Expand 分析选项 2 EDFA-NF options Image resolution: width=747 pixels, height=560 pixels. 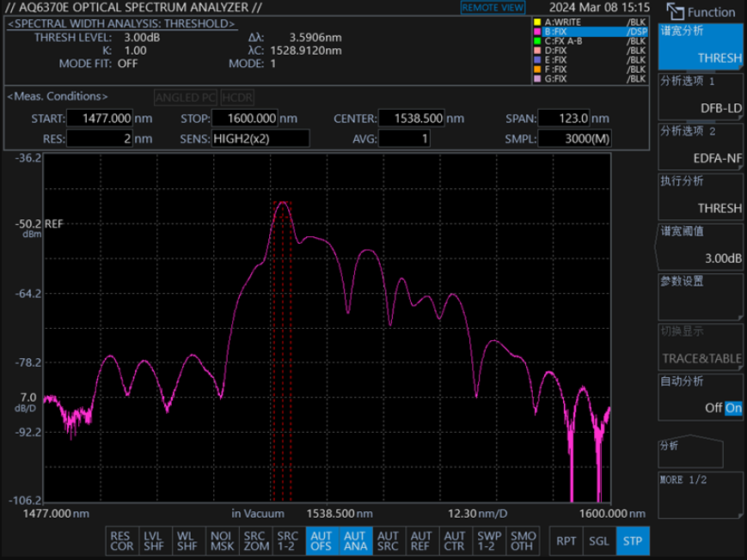tap(701, 145)
